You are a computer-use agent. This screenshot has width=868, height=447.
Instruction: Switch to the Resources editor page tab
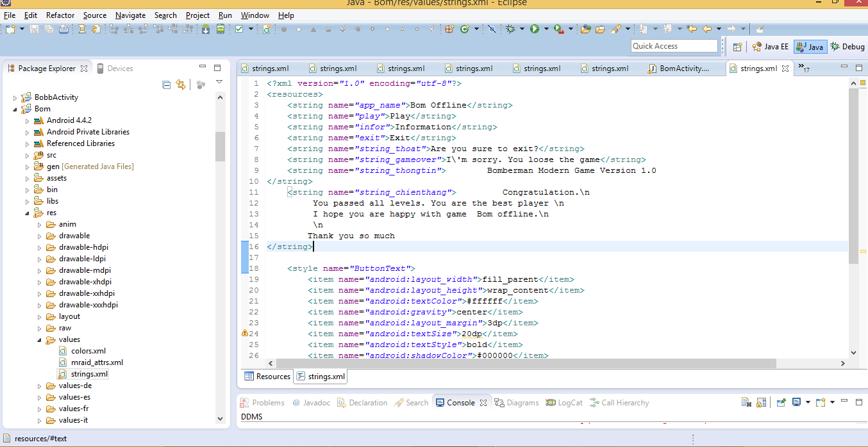click(x=267, y=377)
